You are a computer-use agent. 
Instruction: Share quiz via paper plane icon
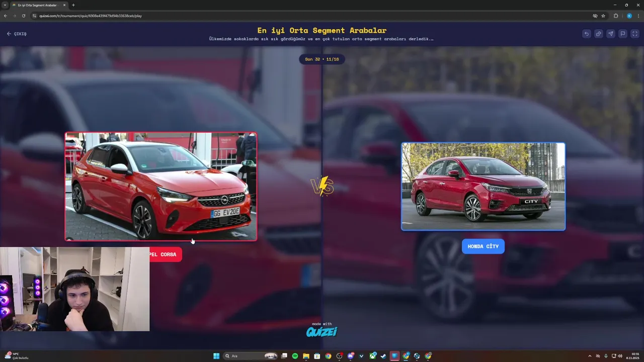(610, 34)
